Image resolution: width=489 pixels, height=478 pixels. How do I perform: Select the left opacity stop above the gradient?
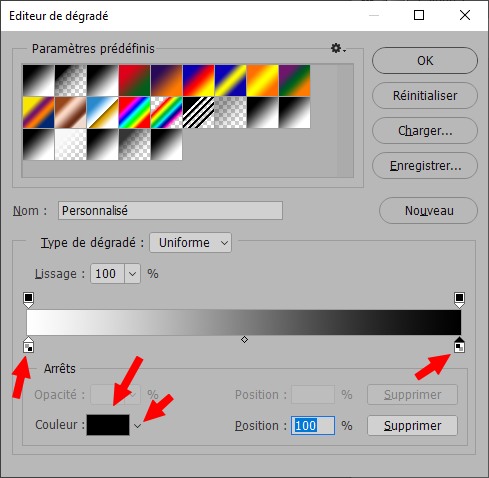point(29,300)
